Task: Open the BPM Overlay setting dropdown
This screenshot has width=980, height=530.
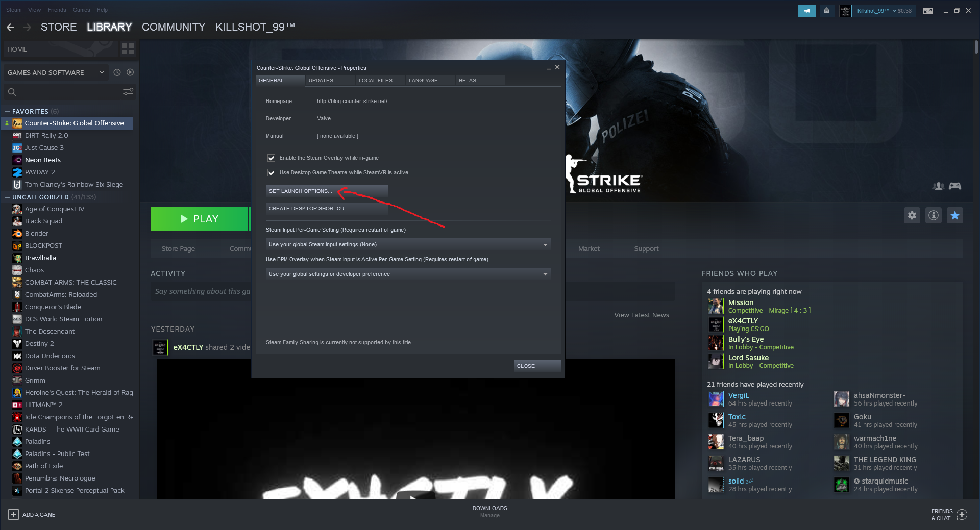Action: (x=408, y=274)
